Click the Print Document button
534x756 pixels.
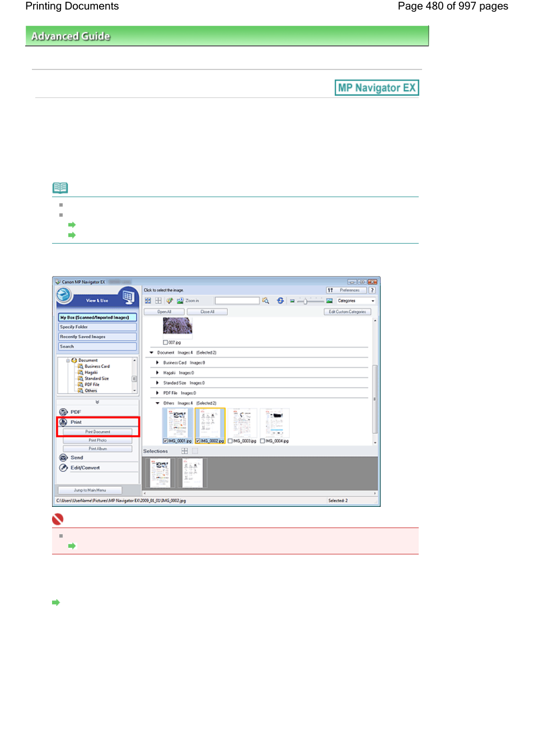[97, 432]
